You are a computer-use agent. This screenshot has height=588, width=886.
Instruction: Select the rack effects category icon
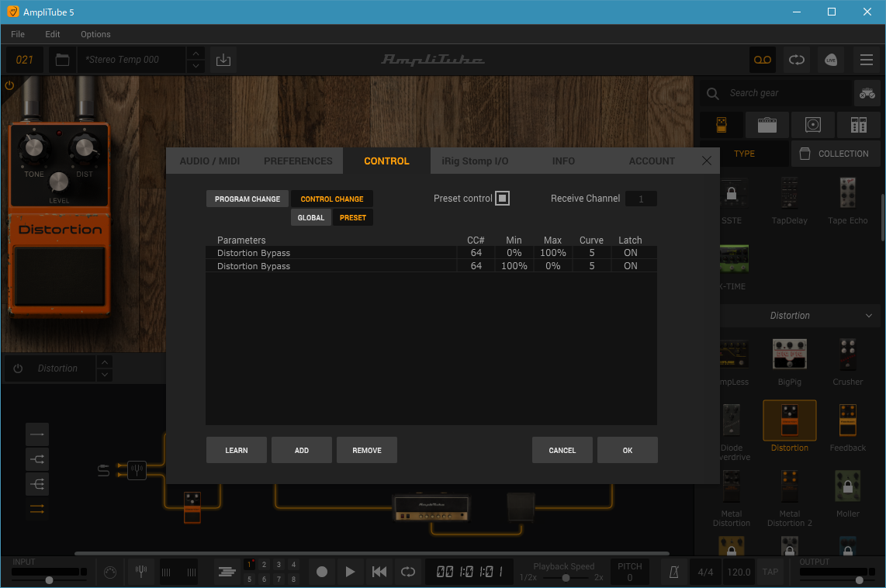(x=858, y=125)
